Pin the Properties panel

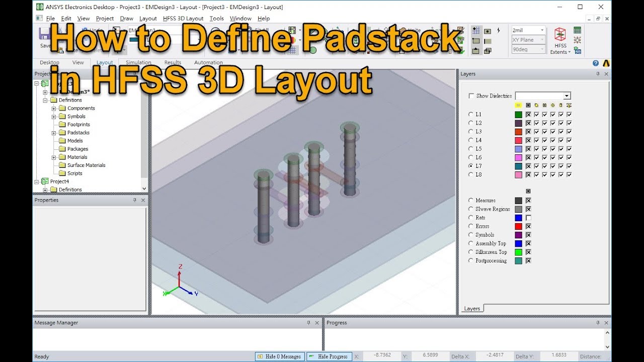click(x=134, y=200)
